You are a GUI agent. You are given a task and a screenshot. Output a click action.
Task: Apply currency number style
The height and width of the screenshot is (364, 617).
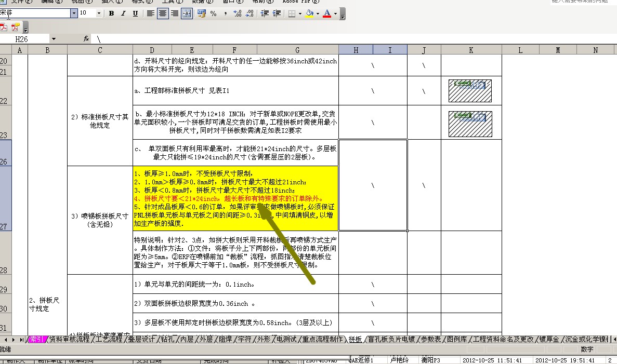[x=202, y=14]
